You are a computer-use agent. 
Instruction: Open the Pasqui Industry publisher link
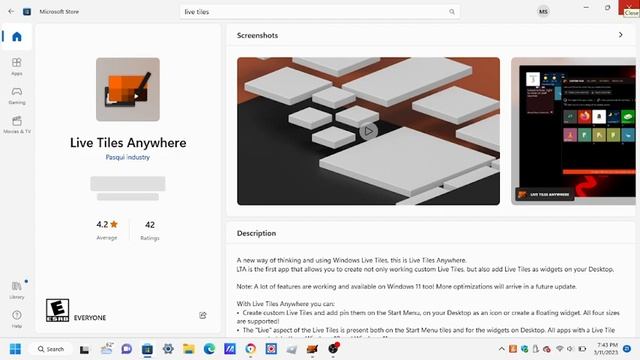pyautogui.click(x=128, y=157)
